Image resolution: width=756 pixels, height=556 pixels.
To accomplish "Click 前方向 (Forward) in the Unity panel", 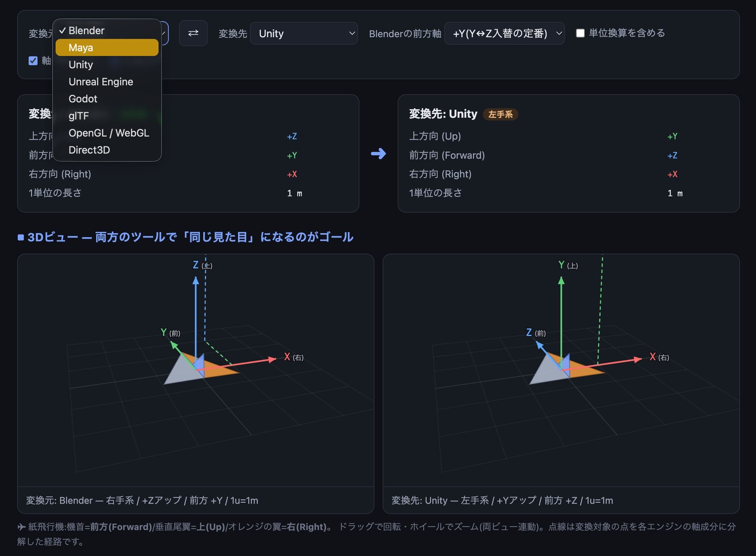I will coord(447,155).
